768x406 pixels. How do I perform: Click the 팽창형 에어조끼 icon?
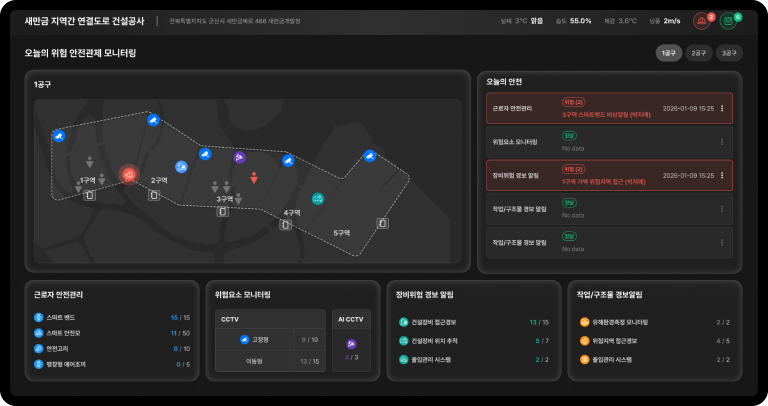38,364
